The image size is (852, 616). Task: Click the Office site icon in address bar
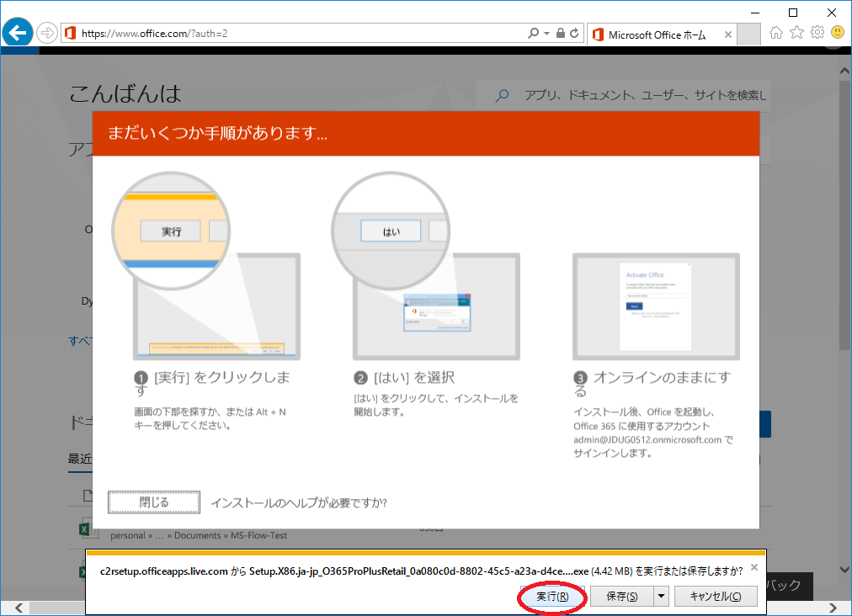[x=70, y=33]
